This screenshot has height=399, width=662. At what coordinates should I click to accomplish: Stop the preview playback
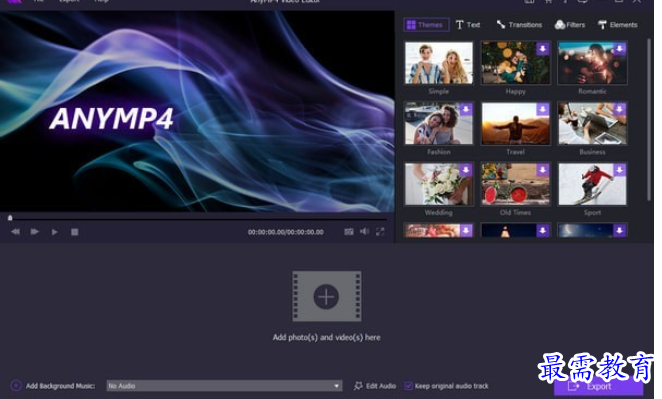point(75,232)
